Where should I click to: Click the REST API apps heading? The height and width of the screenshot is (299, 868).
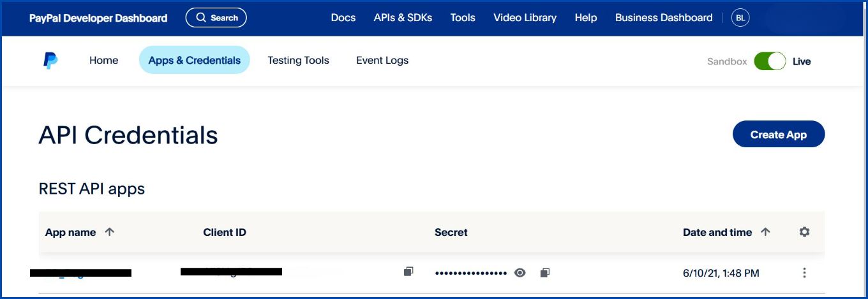tap(92, 189)
